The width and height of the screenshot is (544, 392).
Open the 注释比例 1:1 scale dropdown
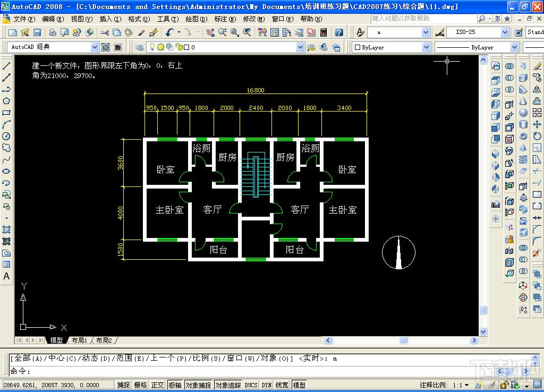click(x=466, y=385)
